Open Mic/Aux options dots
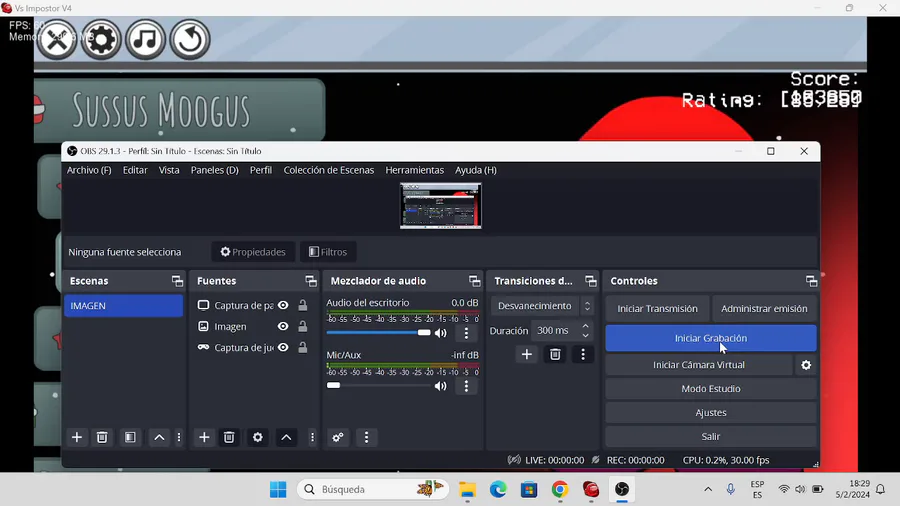900x506 pixels. [466, 386]
